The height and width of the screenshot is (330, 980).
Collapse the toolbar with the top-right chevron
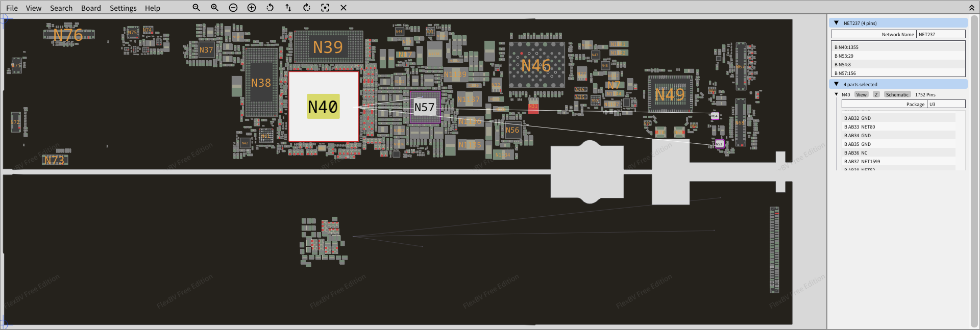[971, 8]
